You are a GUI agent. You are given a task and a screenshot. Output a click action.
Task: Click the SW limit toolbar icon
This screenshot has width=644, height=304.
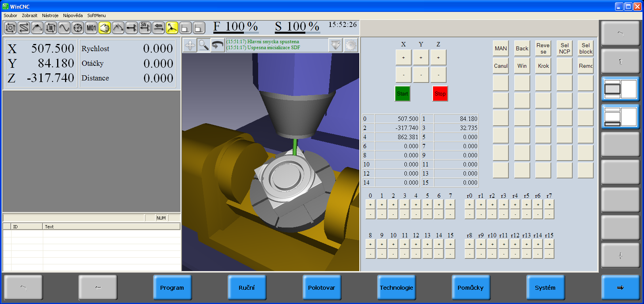pyautogui.click(x=145, y=28)
